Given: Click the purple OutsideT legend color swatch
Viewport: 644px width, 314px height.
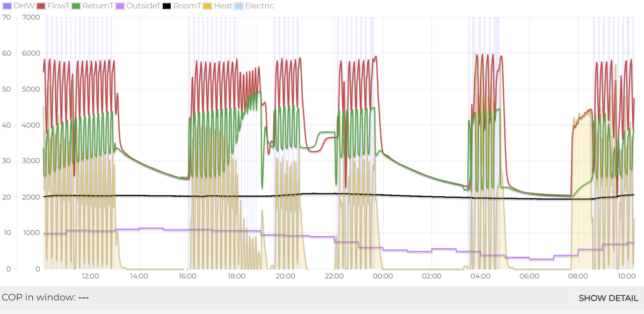Looking at the screenshot, I should click(x=119, y=6).
